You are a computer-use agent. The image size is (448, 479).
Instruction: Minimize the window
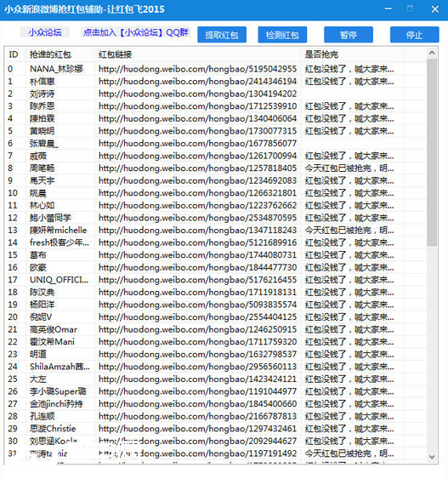pos(388,9)
